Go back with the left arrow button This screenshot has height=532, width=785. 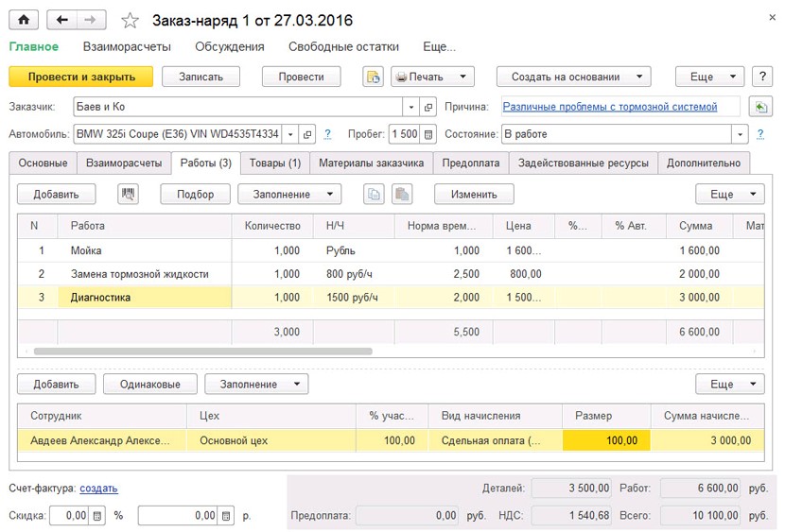tap(62, 20)
